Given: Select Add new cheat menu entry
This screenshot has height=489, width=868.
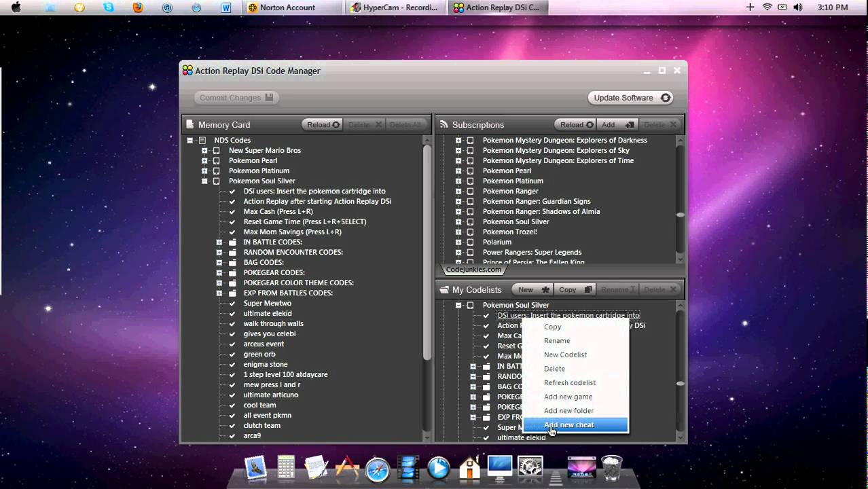Looking at the screenshot, I should (x=576, y=424).
